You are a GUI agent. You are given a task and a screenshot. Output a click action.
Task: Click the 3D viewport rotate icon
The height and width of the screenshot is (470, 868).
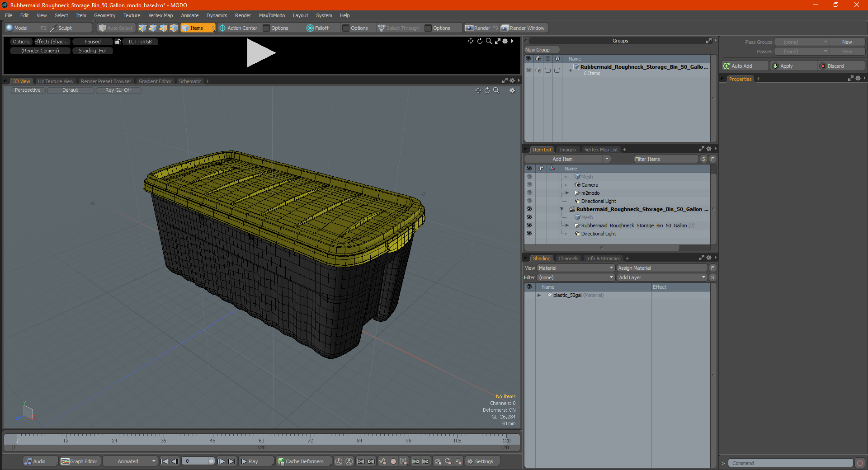coord(487,90)
